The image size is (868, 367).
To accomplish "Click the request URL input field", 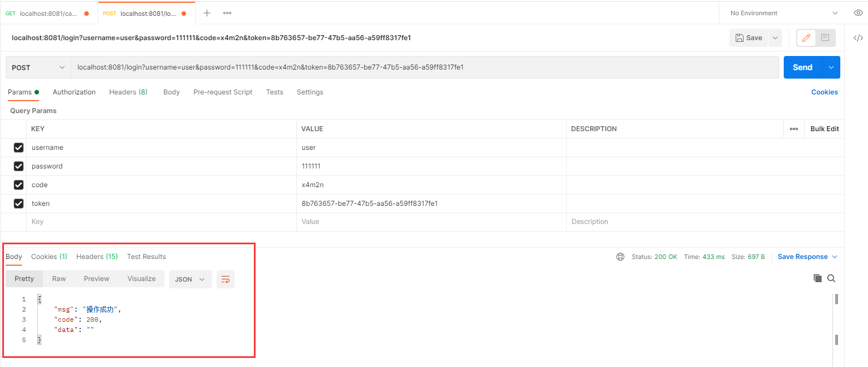I will (x=424, y=67).
